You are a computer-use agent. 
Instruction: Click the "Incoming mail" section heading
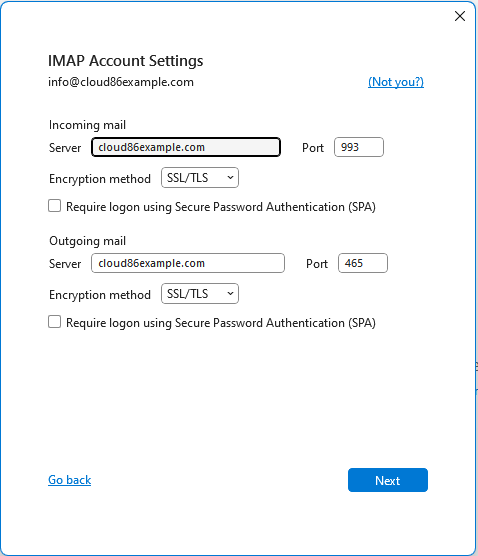[87, 125]
